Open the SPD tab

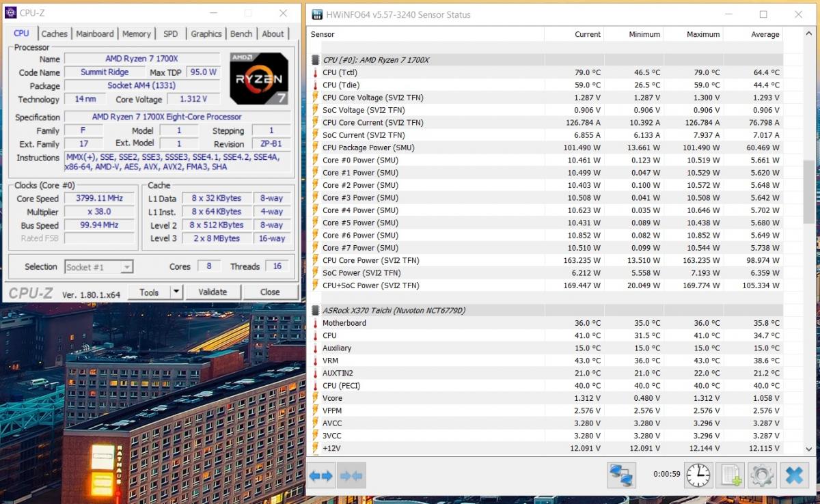tap(171, 33)
